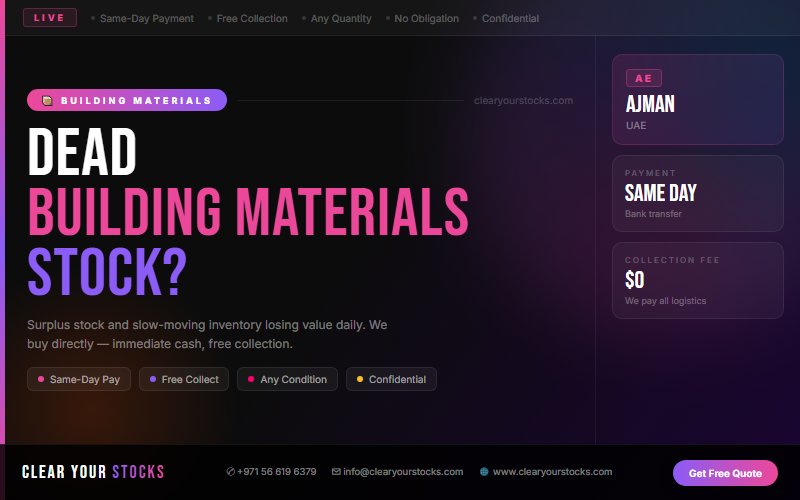The height and width of the screenshot is (500, 800).
Task: Click the pink dot in Same-Day Pay chip
Action: [41, 379]
